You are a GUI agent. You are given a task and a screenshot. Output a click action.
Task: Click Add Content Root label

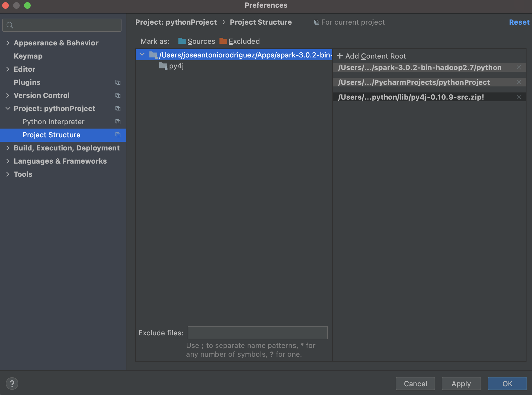375,56
